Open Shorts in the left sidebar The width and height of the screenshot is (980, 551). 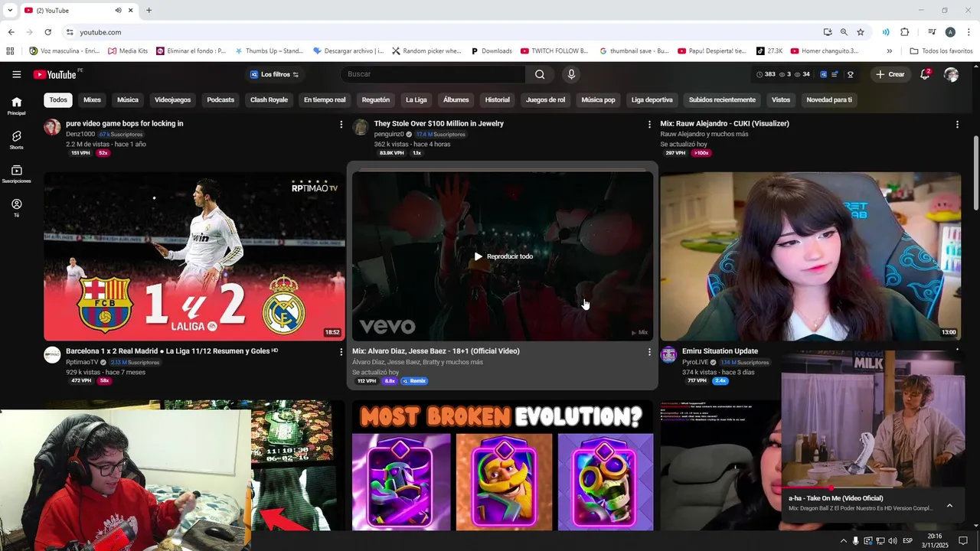pyautogui.click(x=16, y=139)
